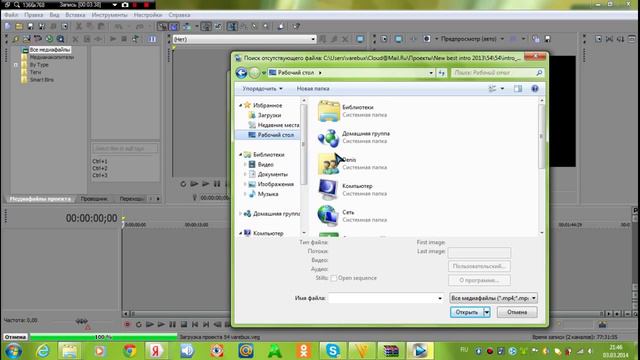Click the dropdown arrow next to Открыть button
Image resolution: width=640 pixels, height=360 pixels.
click(x=487, y=312)
